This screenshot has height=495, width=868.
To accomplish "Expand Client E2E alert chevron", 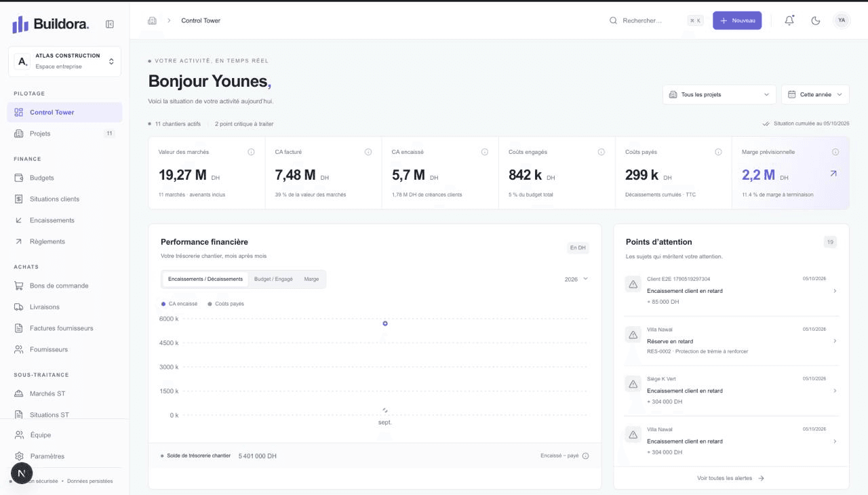I will coord(835,291).
